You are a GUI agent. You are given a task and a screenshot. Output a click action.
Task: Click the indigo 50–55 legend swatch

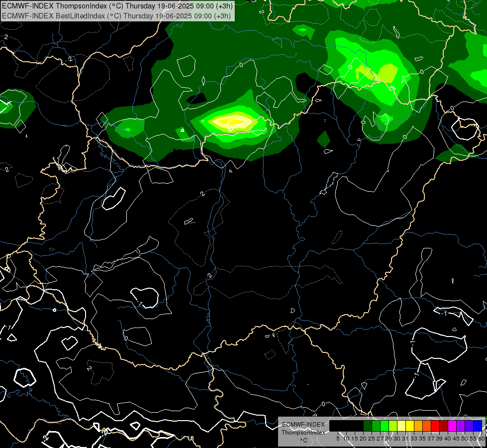pos(469,426)
